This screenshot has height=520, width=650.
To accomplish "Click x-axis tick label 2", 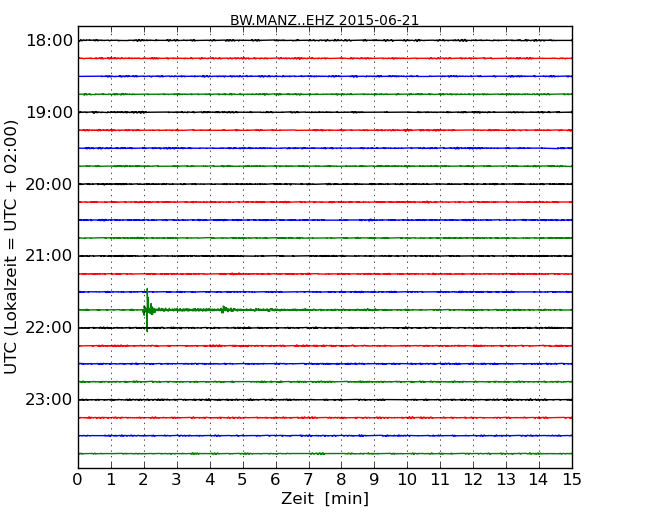I will pos(144,480).
